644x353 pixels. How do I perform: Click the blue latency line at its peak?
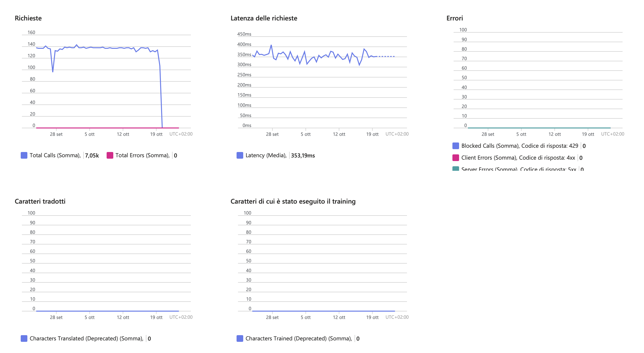(x=271, y=45)
